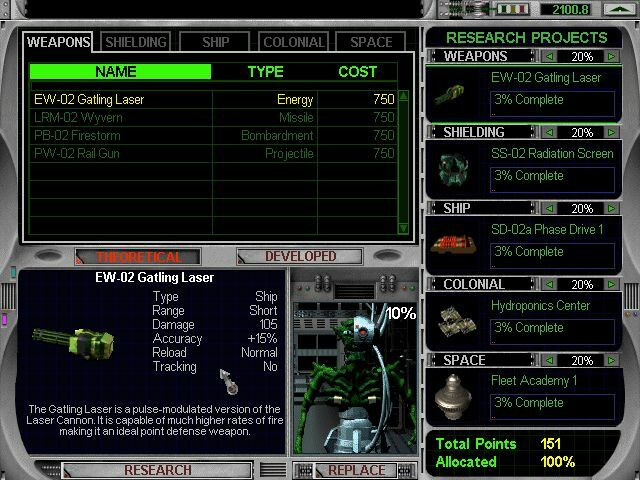Click the Research button
The width and height of the screenshot is (640, 480).
coord(157,470)
